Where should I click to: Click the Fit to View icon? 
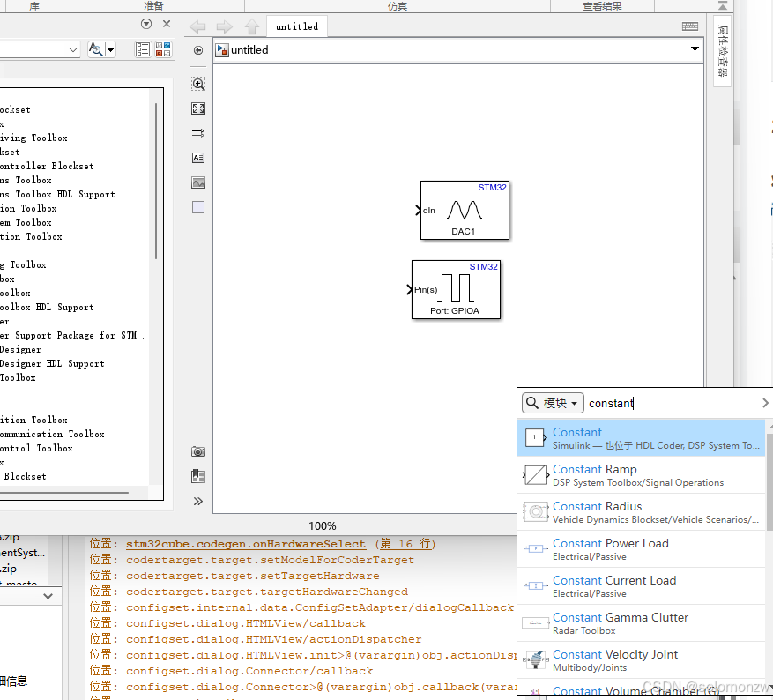pos(198,108)
